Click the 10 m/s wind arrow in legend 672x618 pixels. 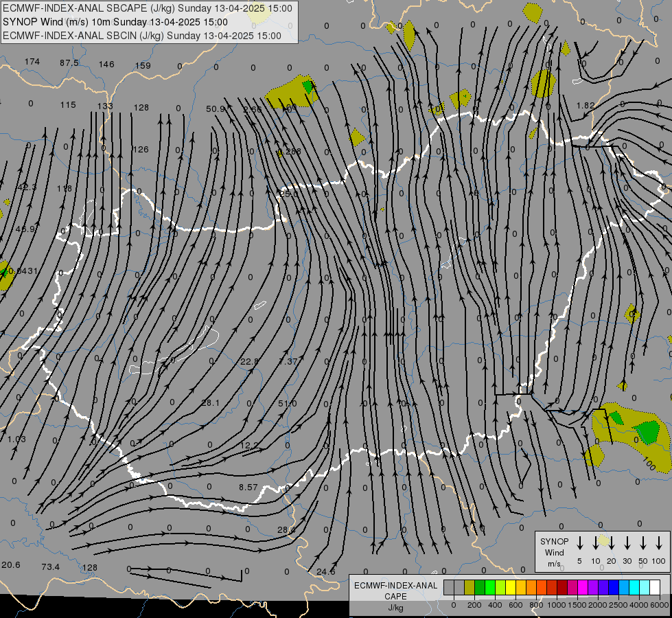coord(595,542)
